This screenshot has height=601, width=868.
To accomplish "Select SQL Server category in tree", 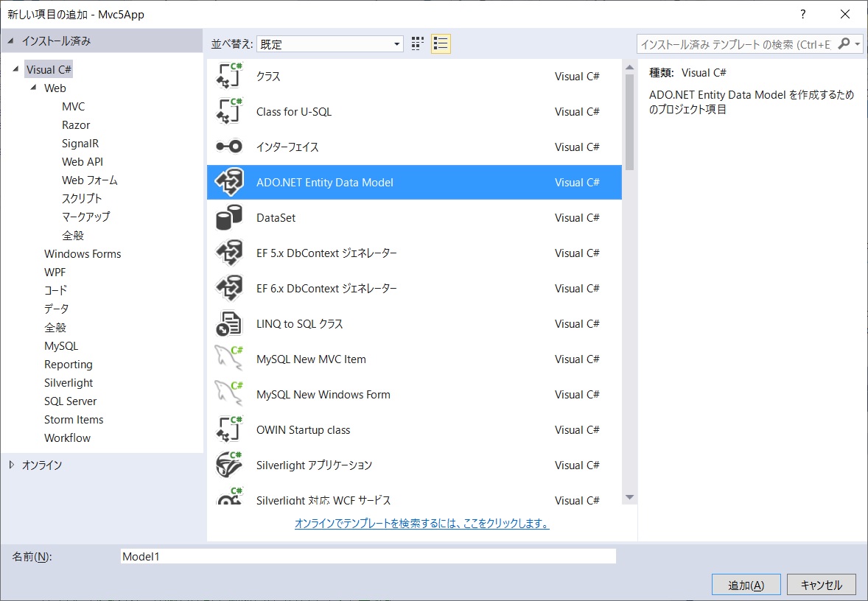I will tap(70, 401).
